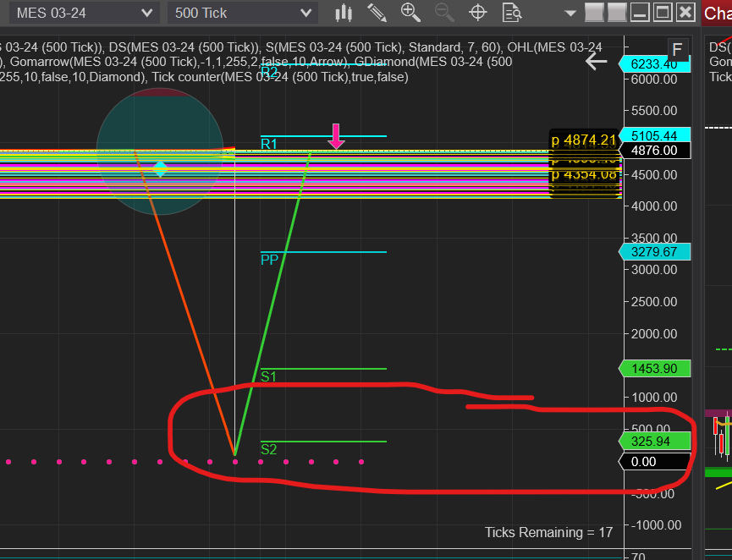
Task: Click the green ascending price line
Action: (273, 304)
